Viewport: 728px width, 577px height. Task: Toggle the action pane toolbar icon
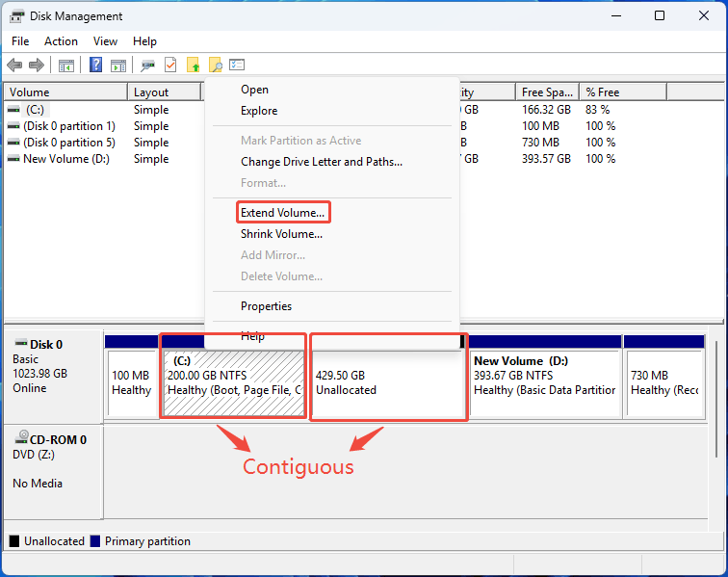point(118,66)
